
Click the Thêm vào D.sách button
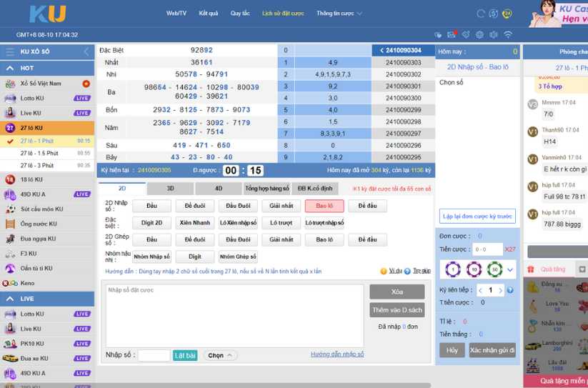pyautogui.click(x=397, y=309)
